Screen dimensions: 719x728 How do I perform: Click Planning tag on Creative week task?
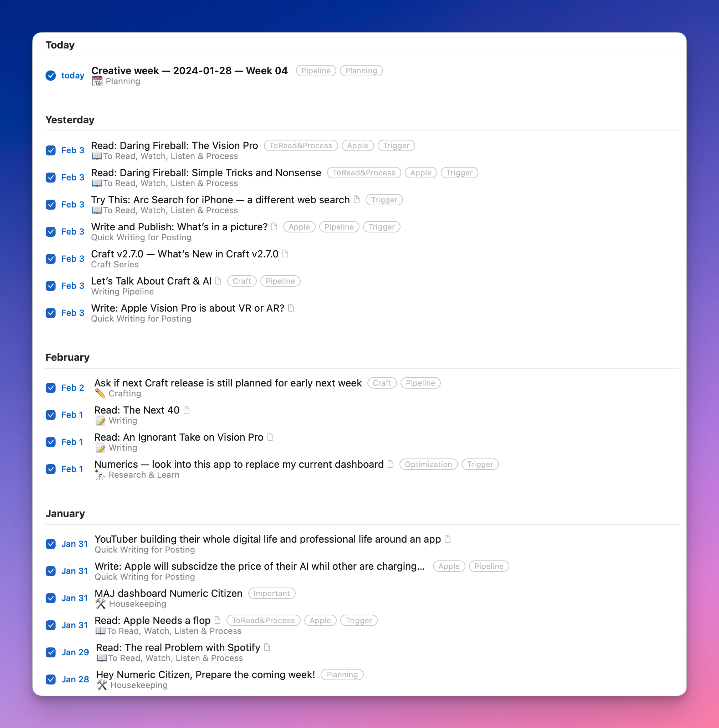[x=361, y=71]
